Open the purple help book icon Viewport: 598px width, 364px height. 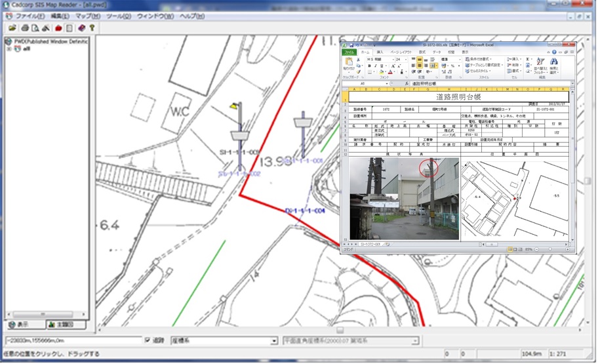(81, 28)
